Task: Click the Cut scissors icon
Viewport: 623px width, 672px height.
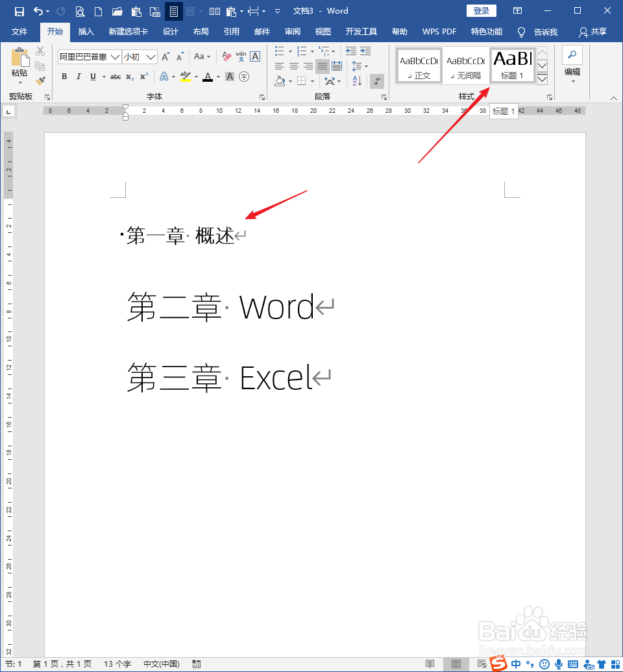Action: tap(40, 51)
